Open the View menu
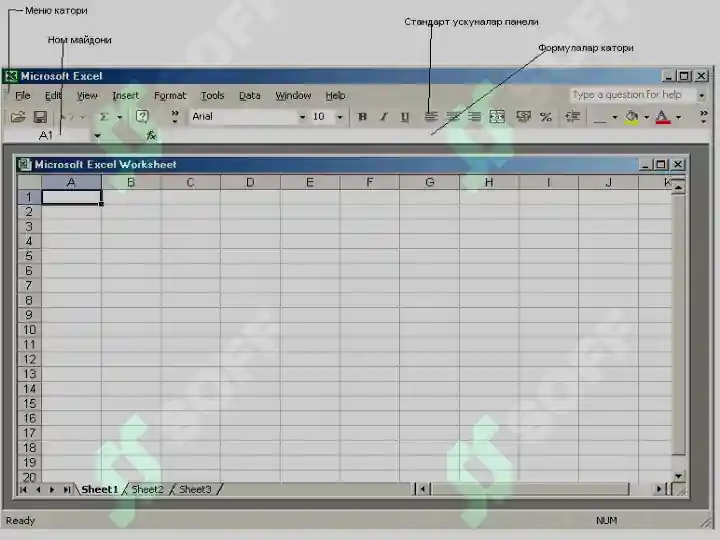The height and width of the screenshot is (540, 720). [87, 96]
